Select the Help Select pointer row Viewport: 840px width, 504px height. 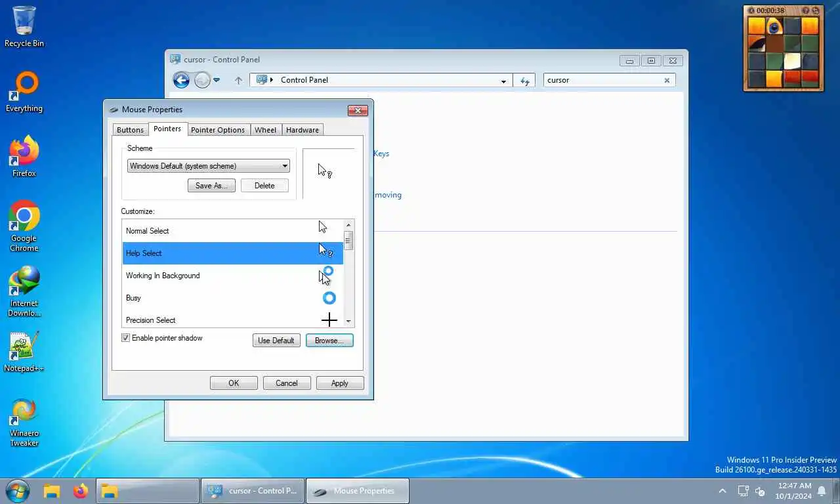click(232, 253)
